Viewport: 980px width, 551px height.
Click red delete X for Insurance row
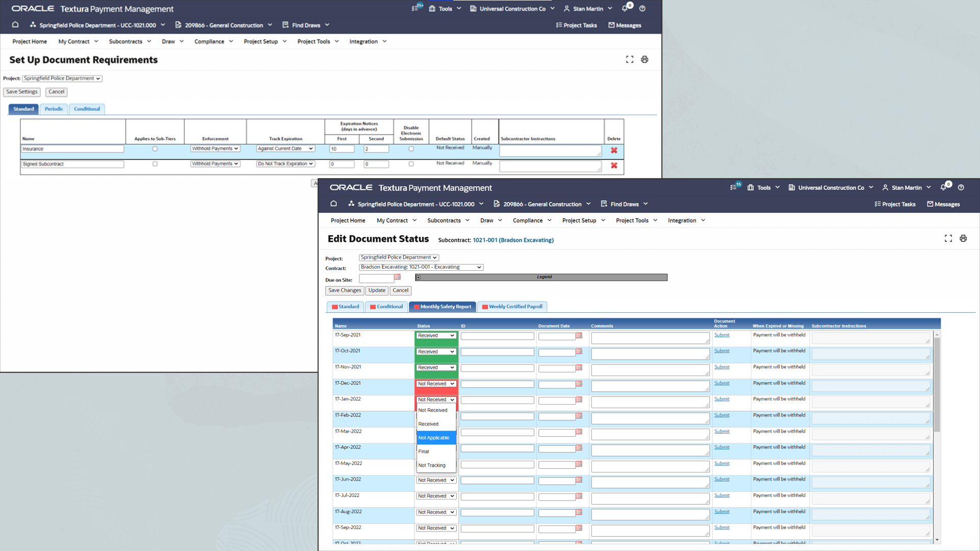coord(614,151)
